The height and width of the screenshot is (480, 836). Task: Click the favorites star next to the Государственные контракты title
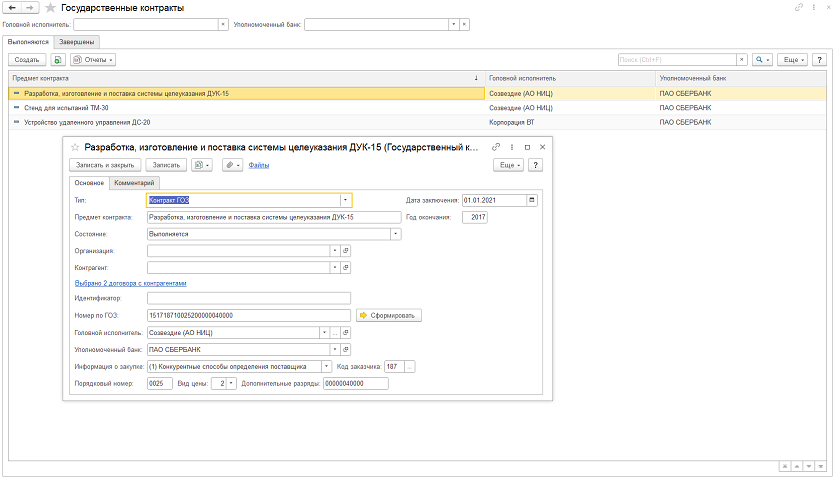pos(50,7)
